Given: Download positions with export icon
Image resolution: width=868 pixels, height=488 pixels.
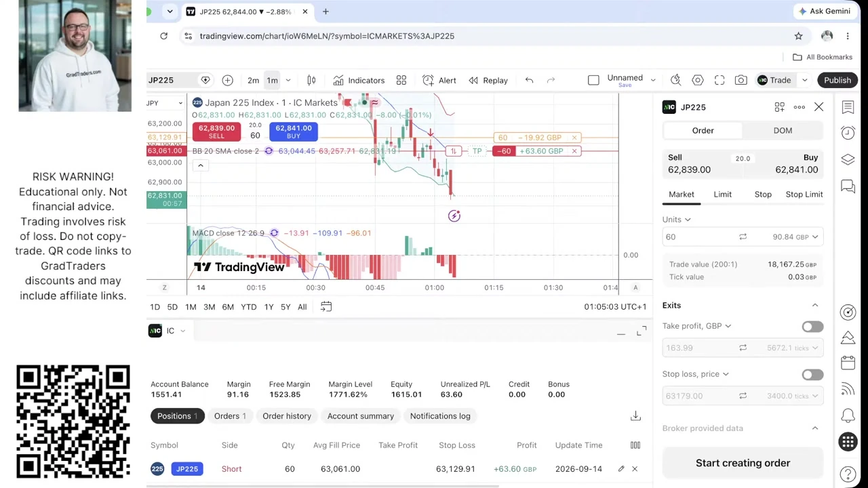Looking at the screenshot, I should coord(635,416).
